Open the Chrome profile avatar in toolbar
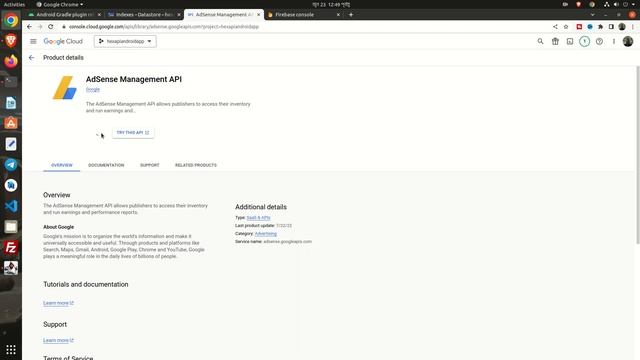This screenshot has width=640, height=360. pyautogui.click(x=622, y=27)
